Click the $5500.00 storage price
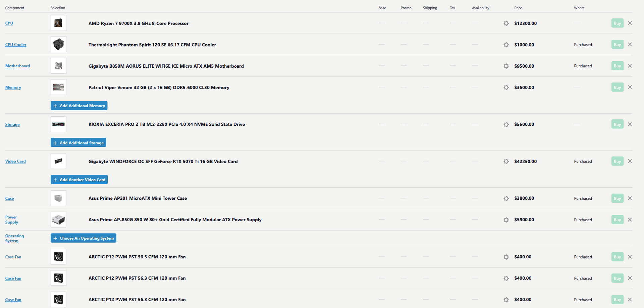This screenshot has width=644, height=308. click(x=524, y=124)
